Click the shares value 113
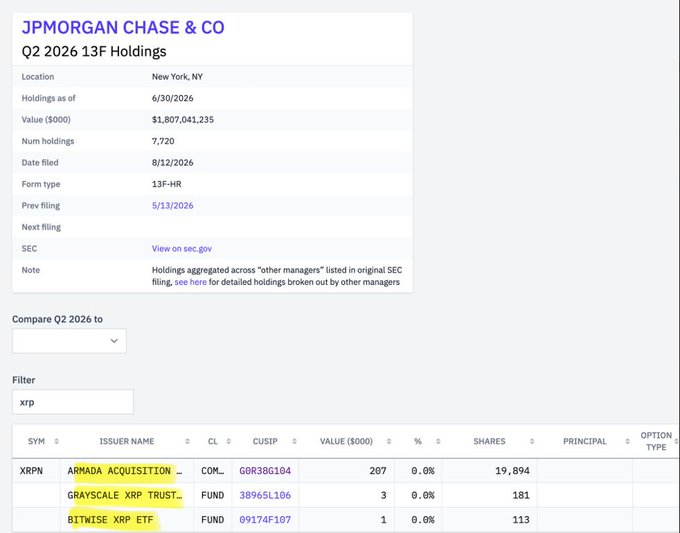The image size is (680, 533). click(521, 520)
